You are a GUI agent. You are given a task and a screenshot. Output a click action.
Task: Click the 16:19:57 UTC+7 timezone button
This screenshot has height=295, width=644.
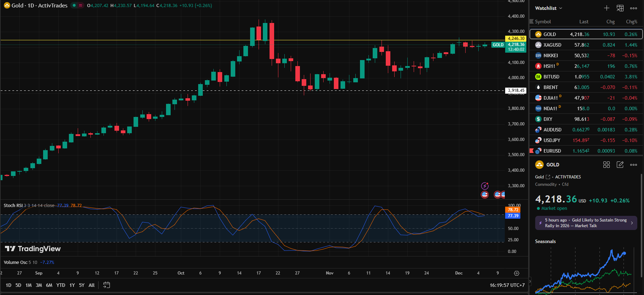click(x=507, y=285)
